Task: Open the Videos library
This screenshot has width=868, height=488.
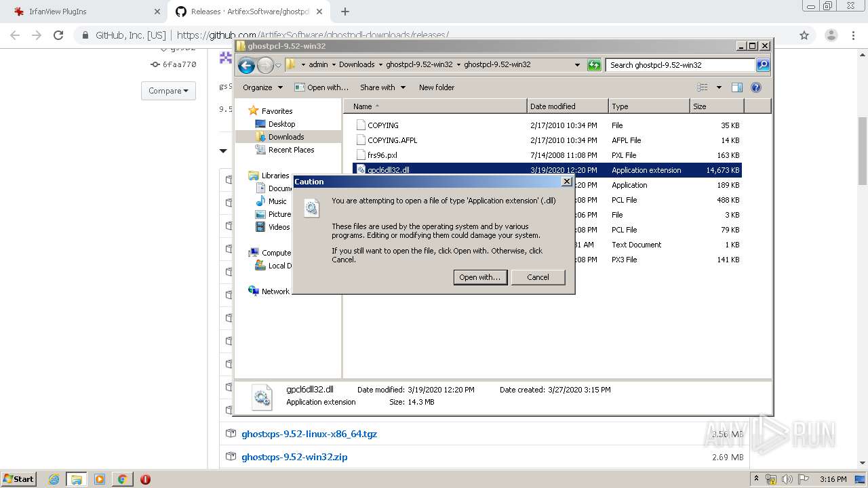Action: tap(279, 227)
